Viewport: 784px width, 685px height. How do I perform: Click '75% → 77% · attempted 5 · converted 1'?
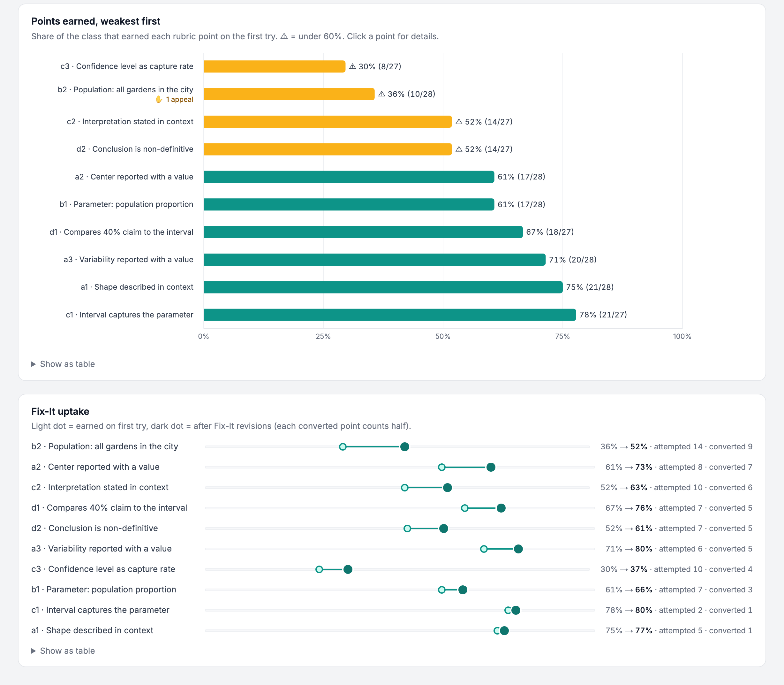(679, 630)
